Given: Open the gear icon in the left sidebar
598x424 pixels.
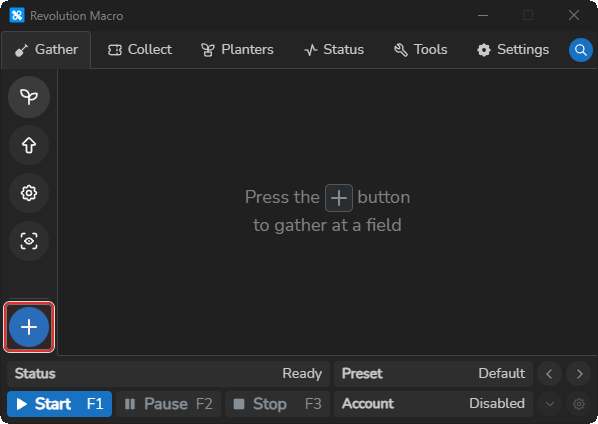Looking at the screenshot, I should pos(29,193).
